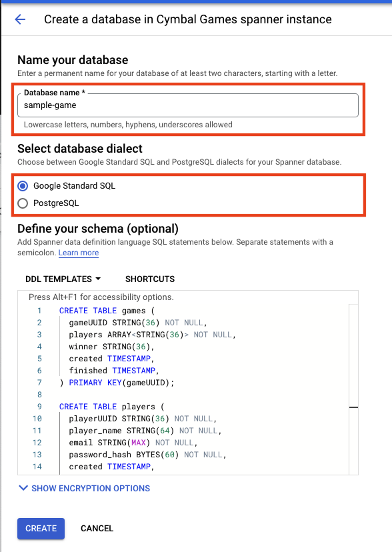Click the CREATE button
The image size is (392, 552).
[41, 529]
